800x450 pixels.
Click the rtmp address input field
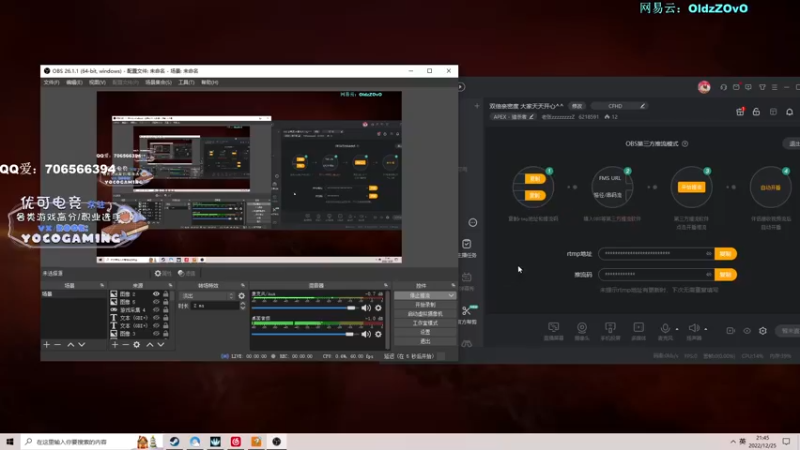click(x=656, y=254)
